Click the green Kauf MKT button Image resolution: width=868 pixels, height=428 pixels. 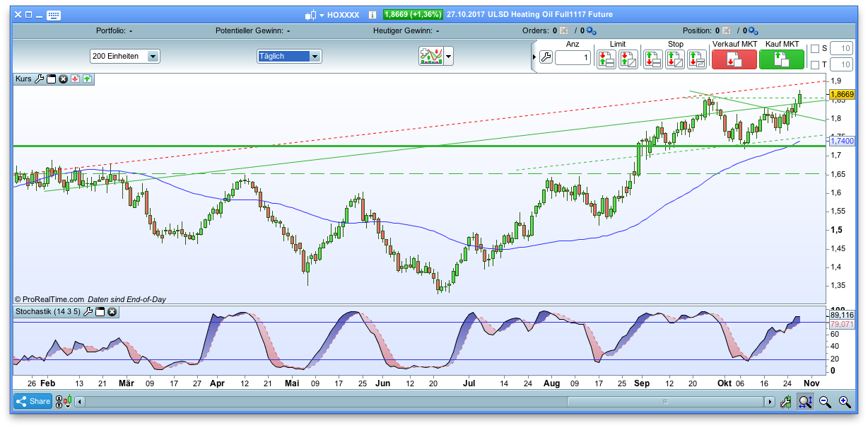tap(781, 59)
